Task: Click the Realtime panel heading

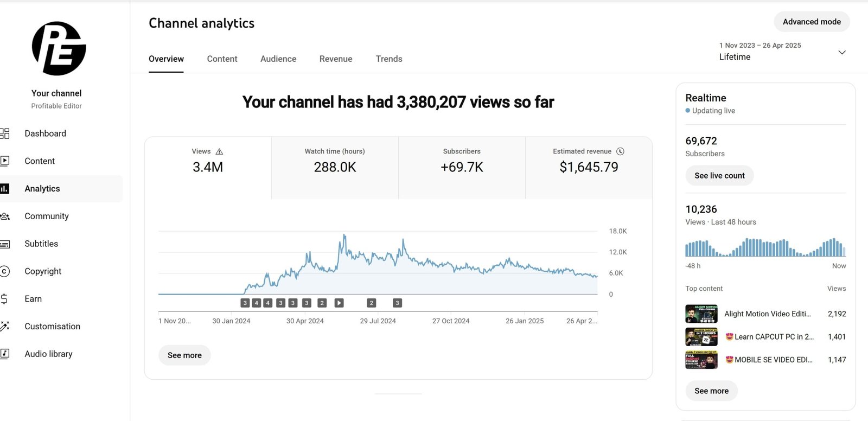Action: pyautogui.click(x=705, y=98)
